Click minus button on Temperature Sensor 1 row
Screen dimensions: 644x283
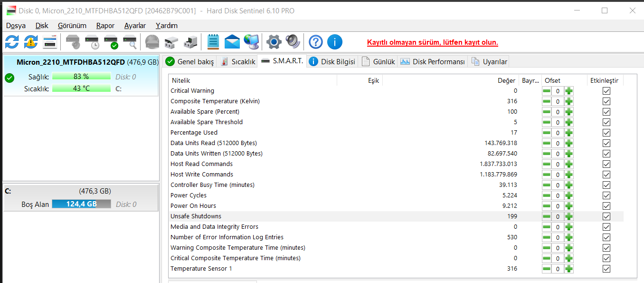(547, 269)
